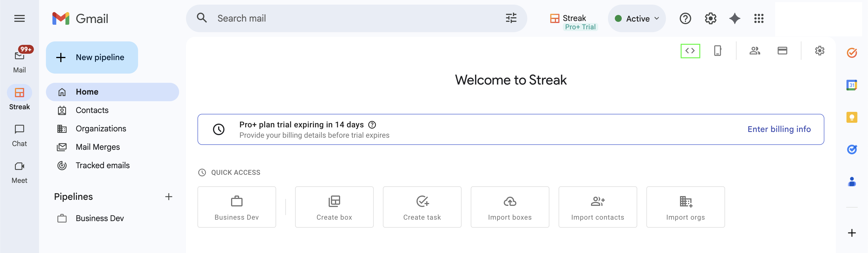Click the Import orgs card
The height and width of the screenshot is (253, 868).
(x=685, y=207)
